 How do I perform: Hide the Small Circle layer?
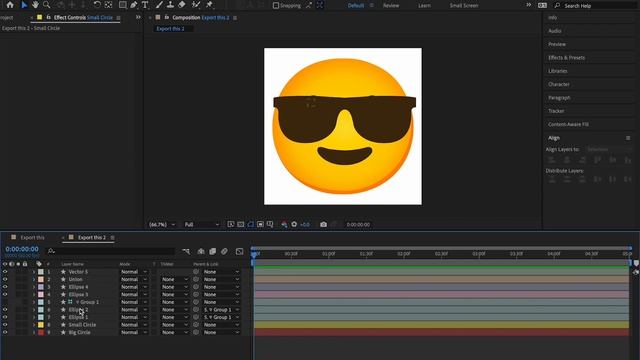[5, 325]
